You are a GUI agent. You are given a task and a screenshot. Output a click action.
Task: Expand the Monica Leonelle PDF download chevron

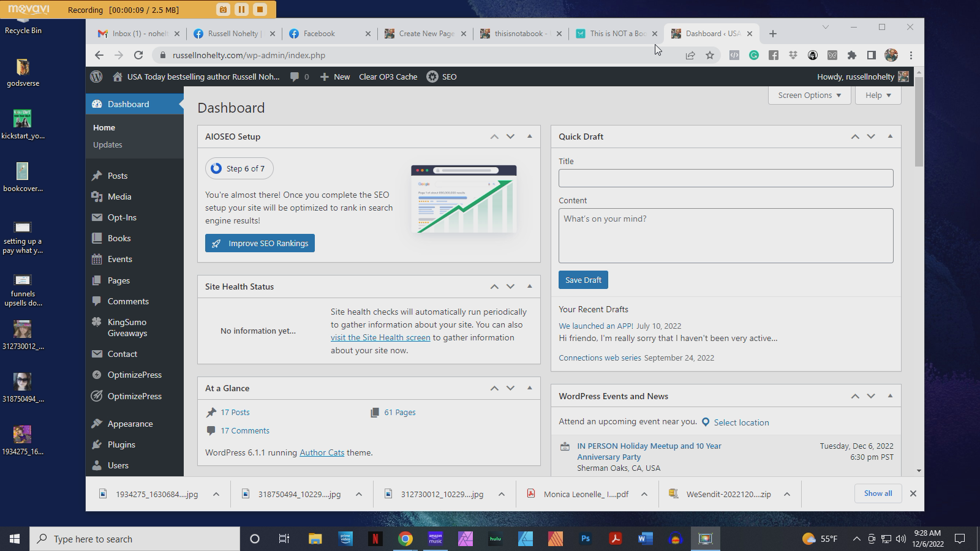(x=644, y=493)
